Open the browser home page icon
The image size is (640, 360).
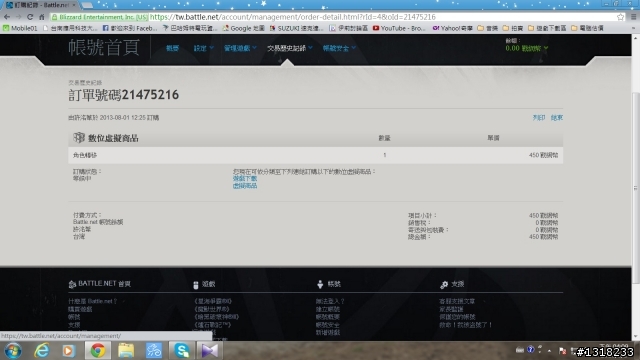[42, 17]
